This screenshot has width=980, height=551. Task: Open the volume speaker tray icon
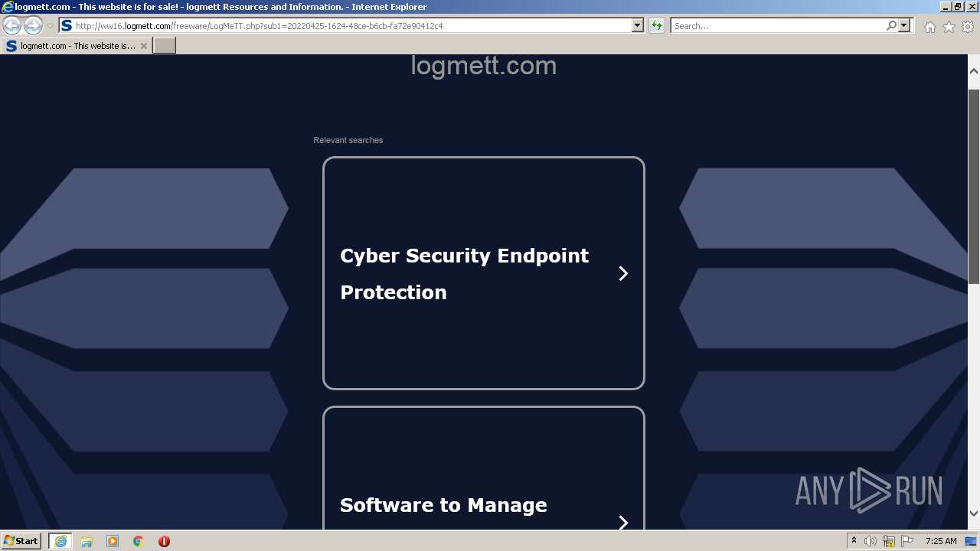click(871, 541)
